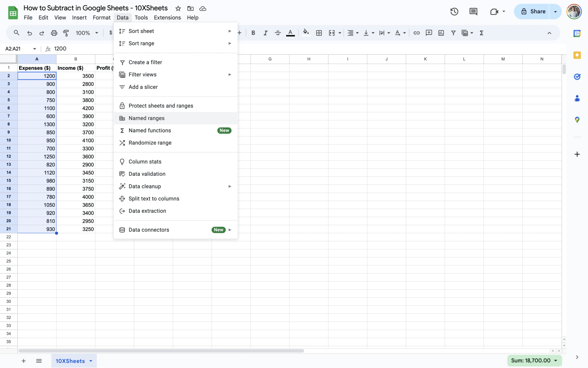
Task: Open Data connectors submenu
Action: (176, 230)
